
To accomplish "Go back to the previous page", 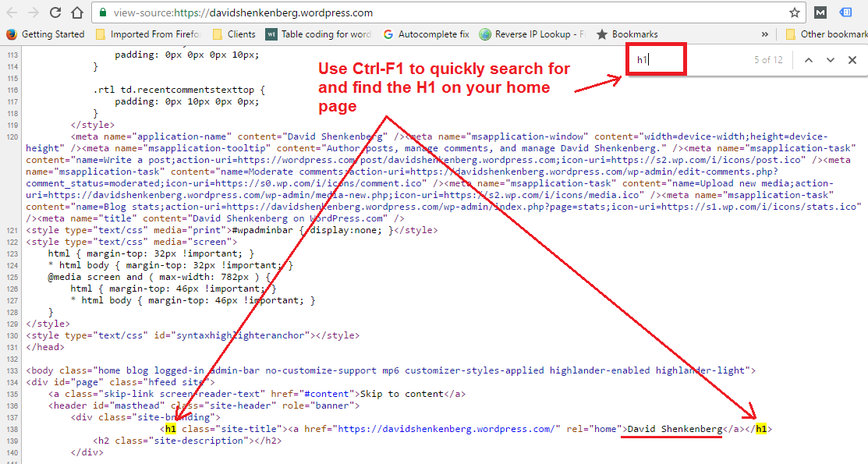I will [12, 12].
